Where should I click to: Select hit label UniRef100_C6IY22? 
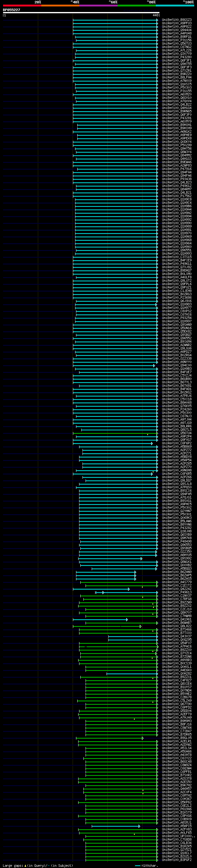tap(176, 758)
